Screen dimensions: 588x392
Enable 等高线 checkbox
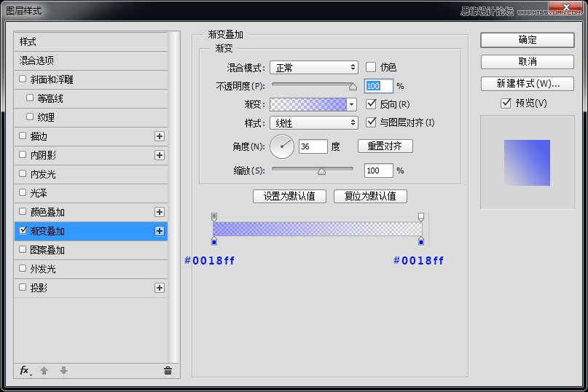tap(30, 98)
